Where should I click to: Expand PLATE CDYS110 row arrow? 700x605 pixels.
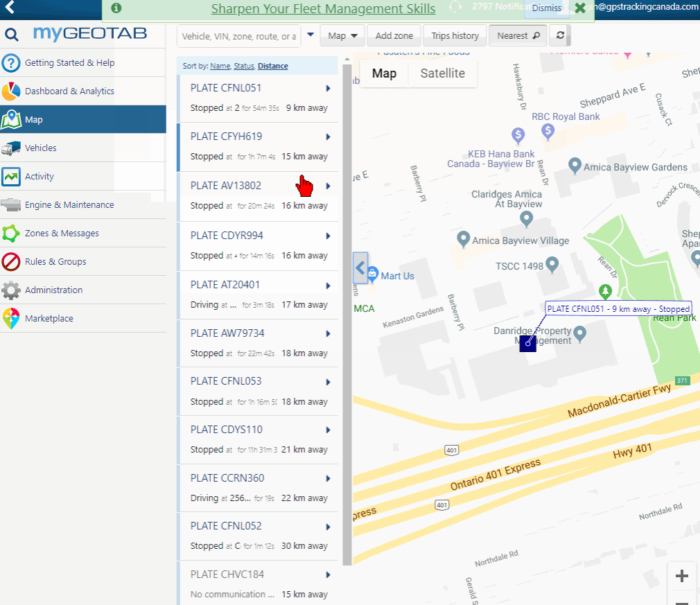coord(328,430)
